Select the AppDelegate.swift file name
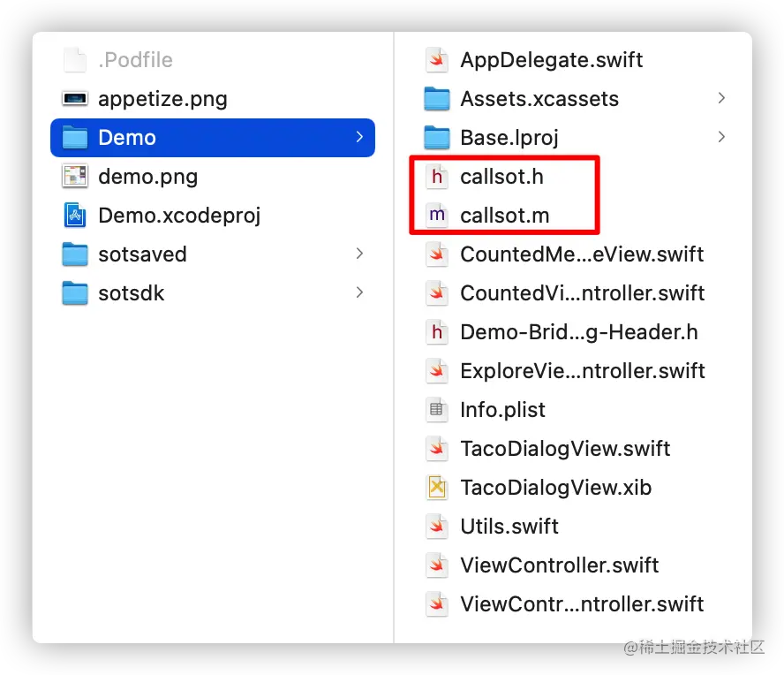Viewport: 784px width, 675px height. [x=552, y=60]
